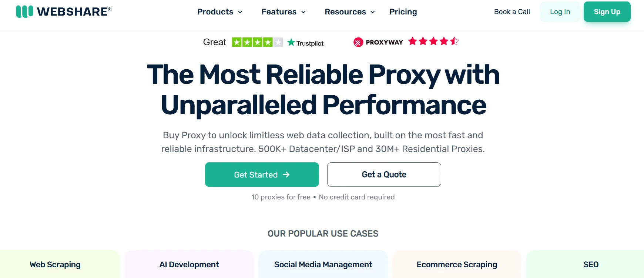Select the Web Scraping use case card
The height and width of the screenshot is (278, 644).
(x=54, y=264)
